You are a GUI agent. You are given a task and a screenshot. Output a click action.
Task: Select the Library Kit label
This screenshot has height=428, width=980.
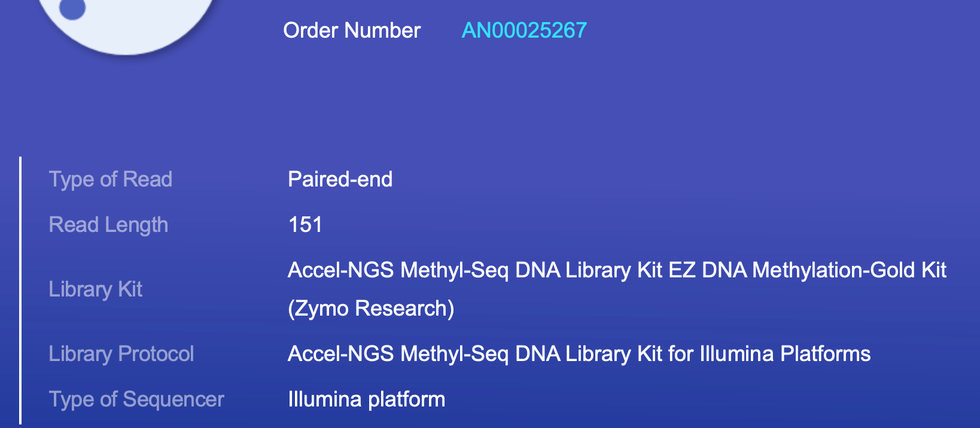[x=96, y=289]
